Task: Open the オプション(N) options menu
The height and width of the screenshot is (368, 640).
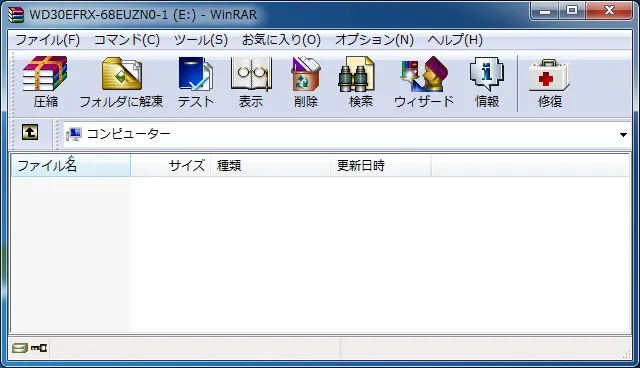Action: click(374, 40)
